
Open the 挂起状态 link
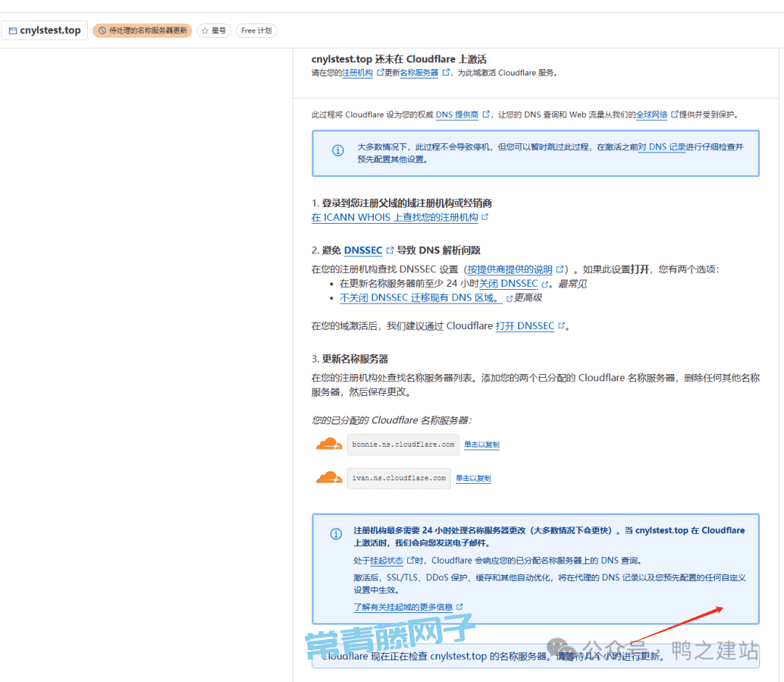386,561
